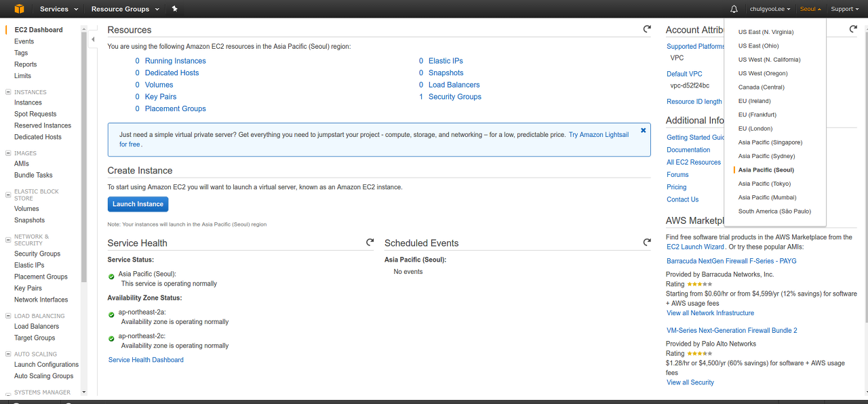The height and width of the screenshot is (404, 868).
Task: Collapse the SYSTEMS MANAGER section
Action: [8, 392]
